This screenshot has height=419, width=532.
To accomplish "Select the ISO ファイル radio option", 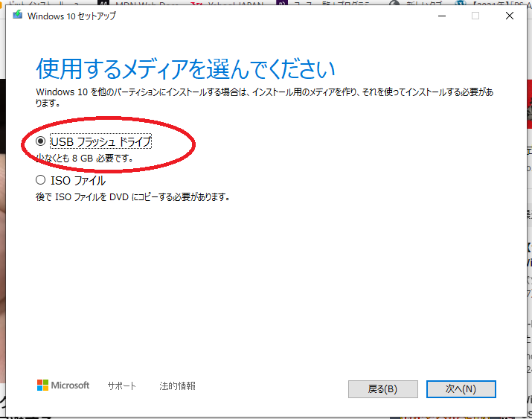I will point(40,180).
